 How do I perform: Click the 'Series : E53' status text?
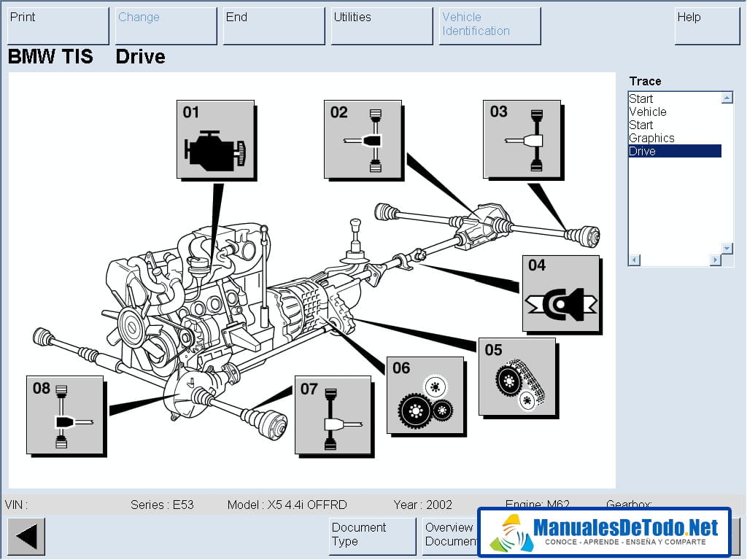pos(162,505)
